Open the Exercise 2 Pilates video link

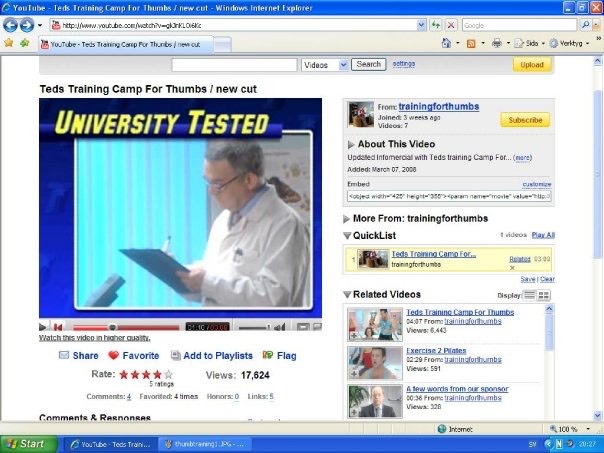point(436,351)
